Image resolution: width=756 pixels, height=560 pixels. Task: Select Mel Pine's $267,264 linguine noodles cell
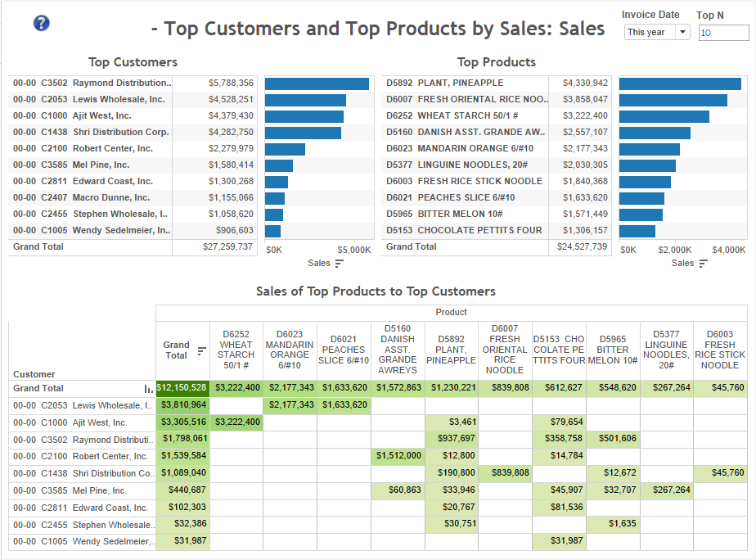667,490
